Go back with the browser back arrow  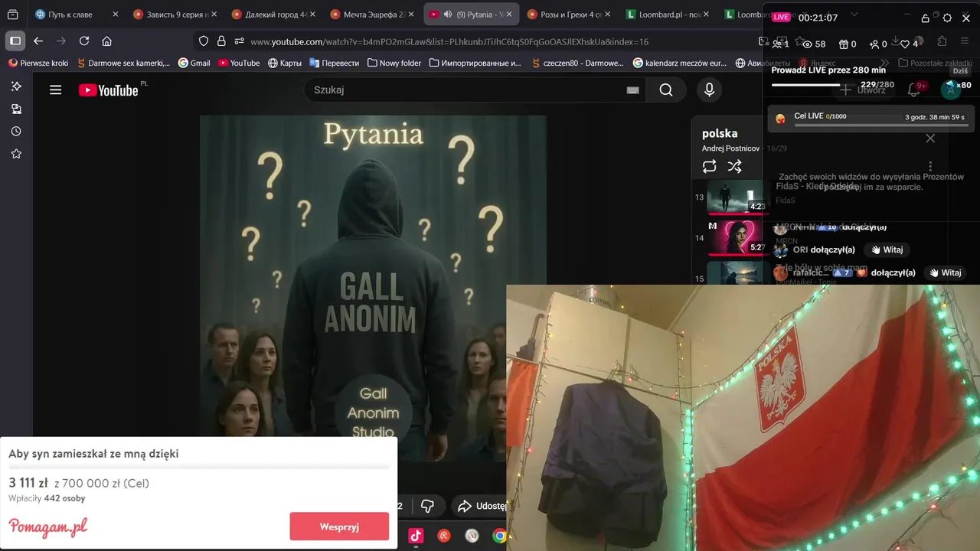tap(38, 41)
